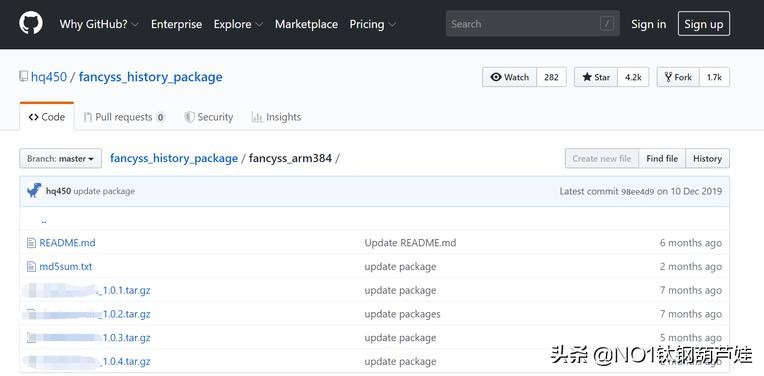Screen dimensions: 764x376
Task: Click the '6 months ago' timestamp
Action: tap(691, 243)
